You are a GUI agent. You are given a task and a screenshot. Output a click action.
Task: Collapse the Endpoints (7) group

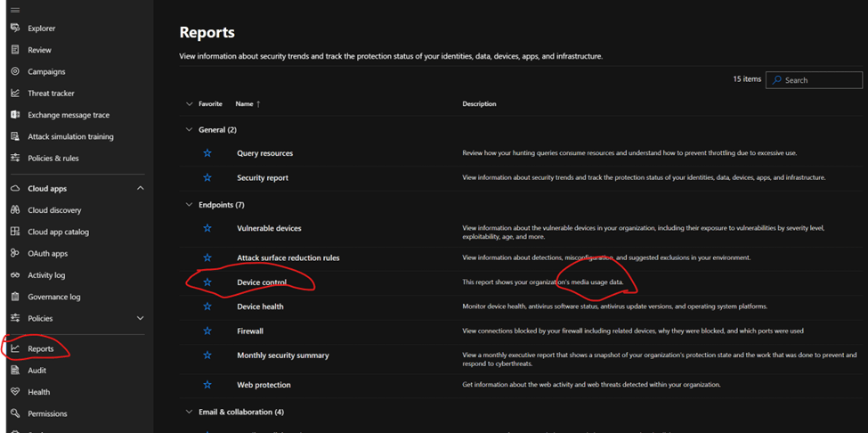(189, 205)
